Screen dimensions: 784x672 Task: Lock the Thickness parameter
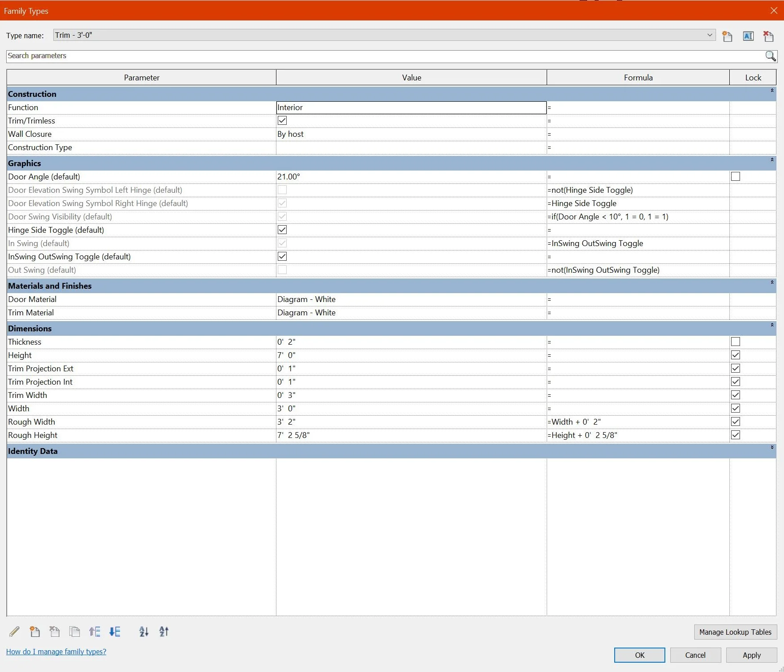736,342
